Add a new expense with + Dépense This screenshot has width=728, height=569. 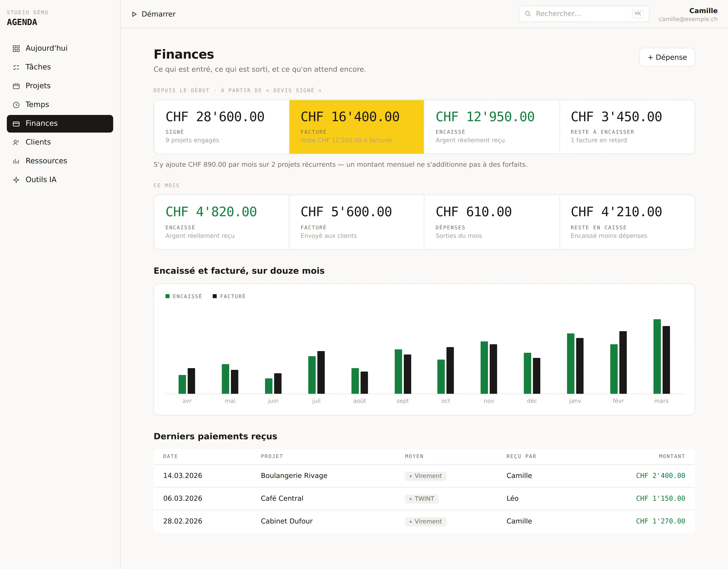pyautogui.click(x=667, y=57)
